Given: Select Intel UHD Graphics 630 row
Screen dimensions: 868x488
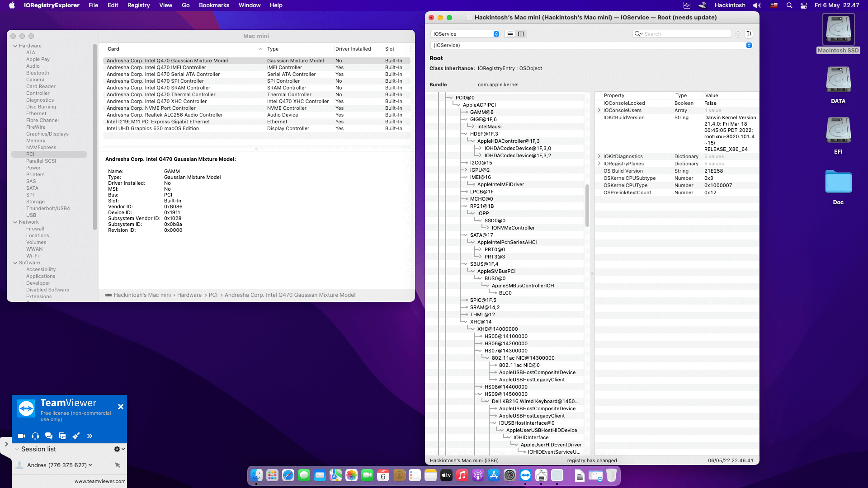Looking at the screenshot, I should pos(256,128).
